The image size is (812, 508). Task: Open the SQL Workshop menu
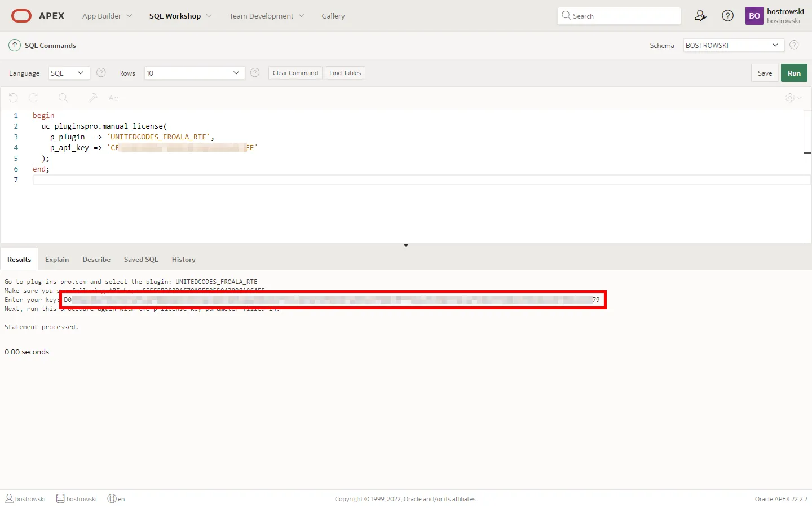coord(180,16)
